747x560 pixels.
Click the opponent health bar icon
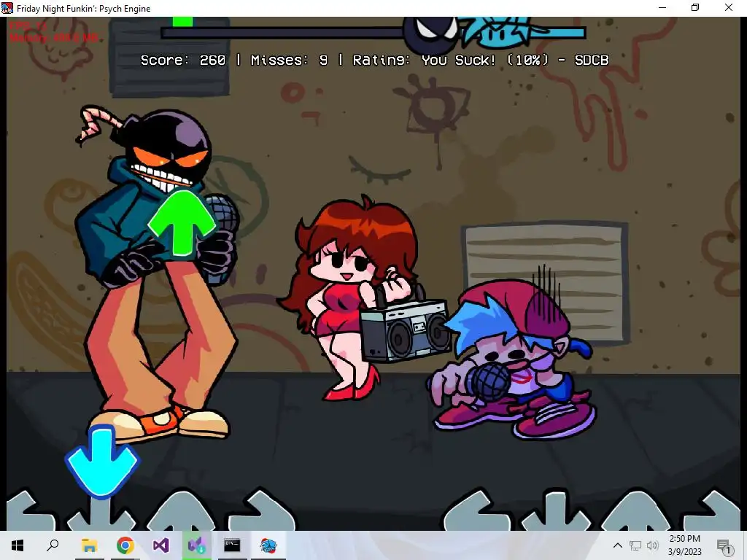430,34
